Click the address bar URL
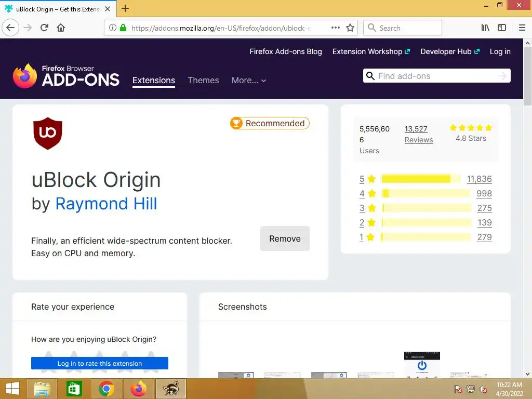Screen dimensions: 532x399 [220, 28]
